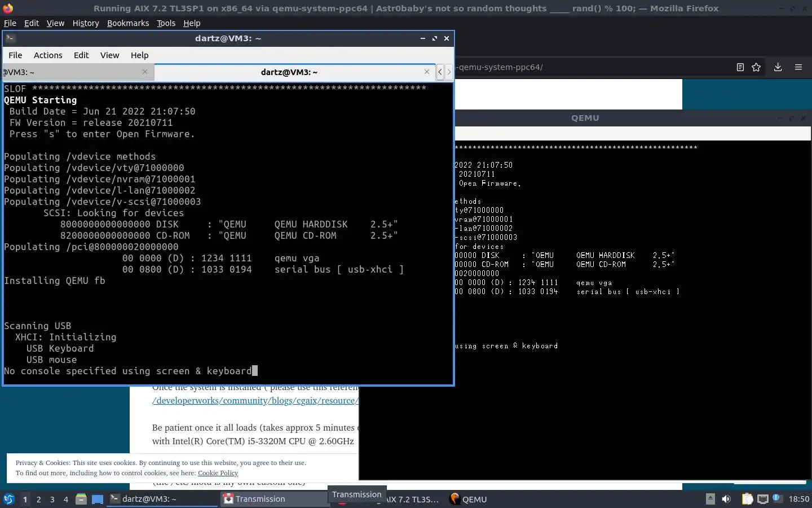Open Firefox downloads panel
The image size is (812, 508).
778,67
